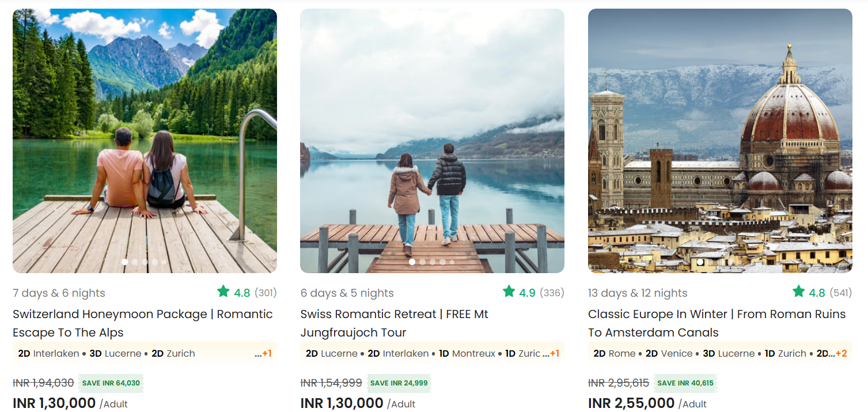Click the Florence cathedral winter photo
868x412 pixels.
point(720,141)
